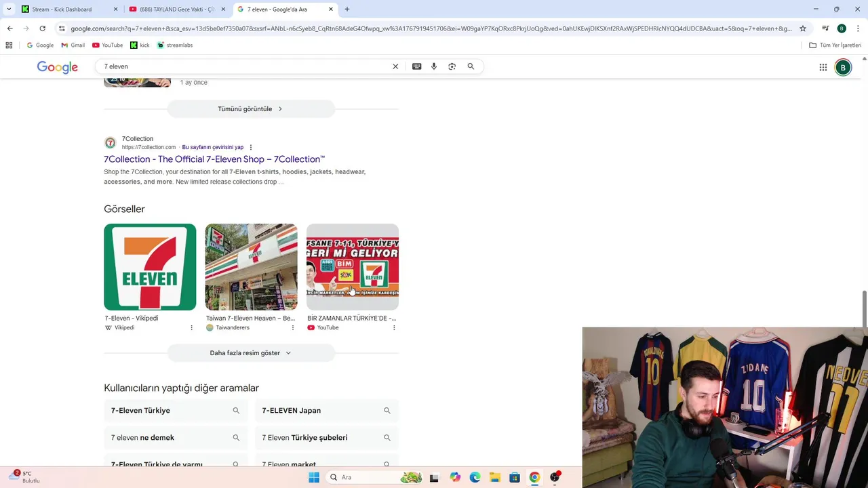The width and height of the screenshot is (868, 488).
Task: Open the bookmarks bar apps shortcut
Action: [x=9, y=45]
